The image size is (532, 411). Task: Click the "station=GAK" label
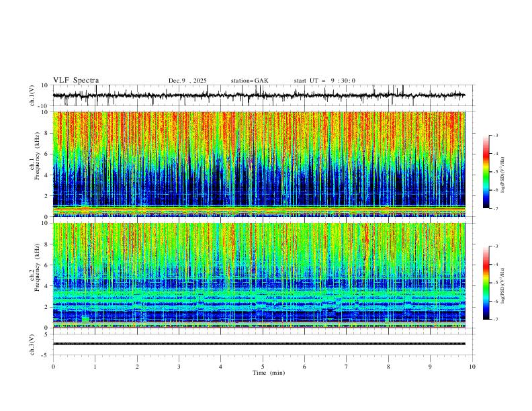click(249, 81)
